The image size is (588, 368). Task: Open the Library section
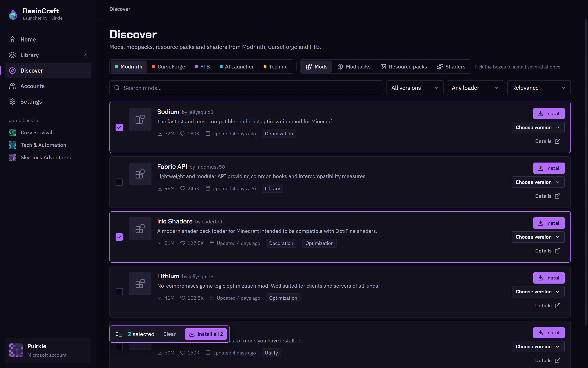[x=48, y=55]
